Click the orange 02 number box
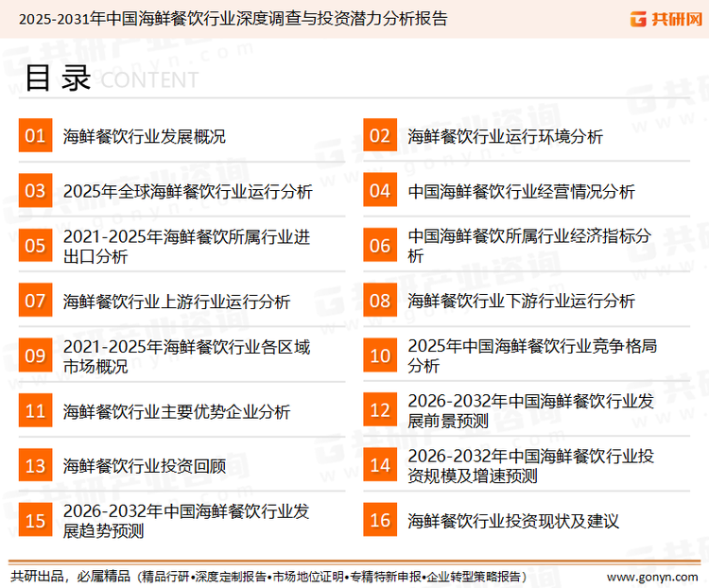This screenshot has height=588, width=709. [x=380, y=135]
